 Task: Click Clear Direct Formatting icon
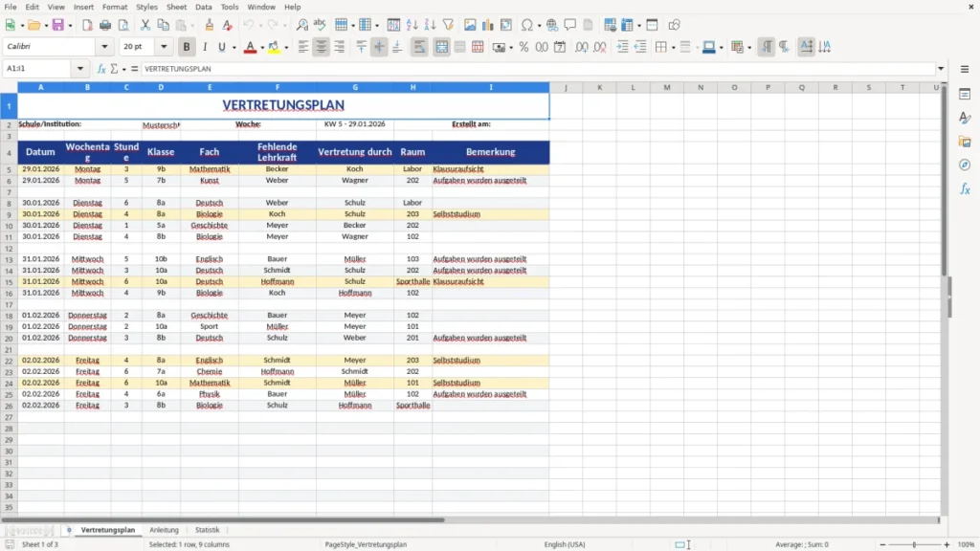click(228, 25)
